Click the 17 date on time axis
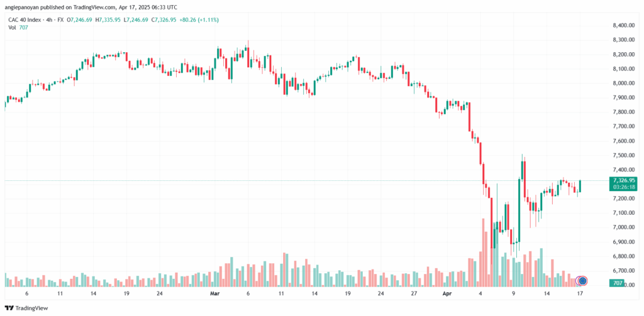Screen dimensions: 644x316 pyautogui.click(x=580, y=293)
